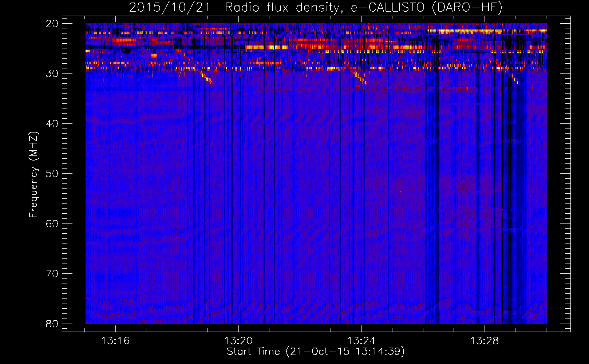Click the plot title '2015/10/21 Radio flux density'
Screen dimensions: 589x364
pyautogui.click(x=315, y=7)
